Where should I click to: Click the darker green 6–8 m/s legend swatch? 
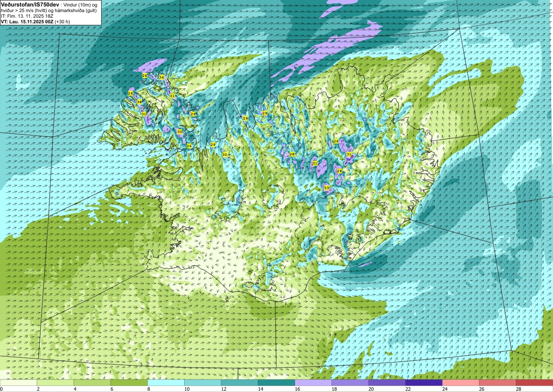coord(129,383)
